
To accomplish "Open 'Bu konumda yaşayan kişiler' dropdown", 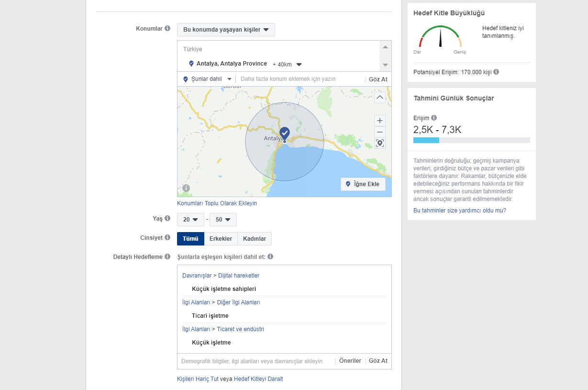I will pos(226,30).
